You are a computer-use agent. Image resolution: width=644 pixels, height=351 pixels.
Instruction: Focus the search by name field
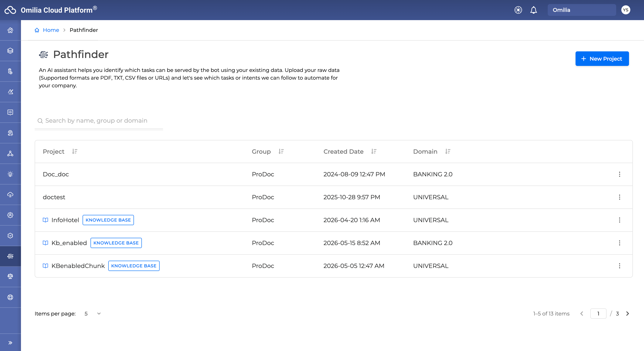pyautogui.click(x=99, y=121)
